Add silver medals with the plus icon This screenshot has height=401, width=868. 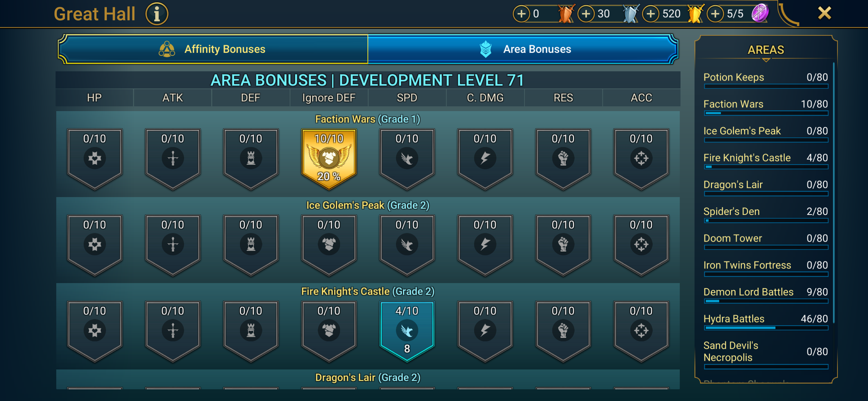point(586,14)
